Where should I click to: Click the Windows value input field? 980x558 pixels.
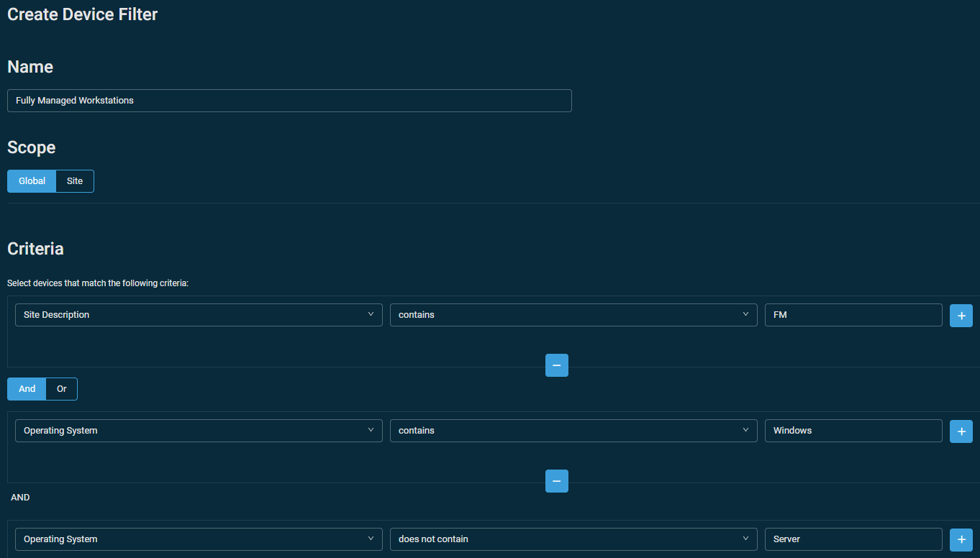tap(853, 430)
